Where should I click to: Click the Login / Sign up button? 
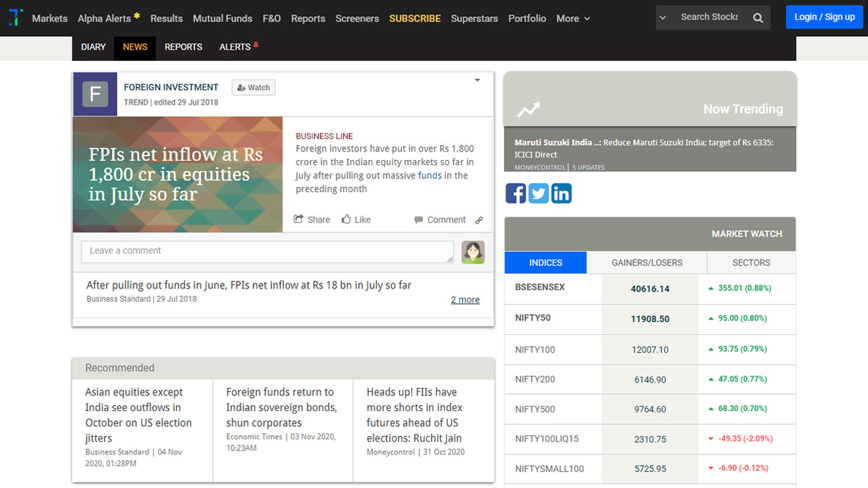(x=824, y=17)
